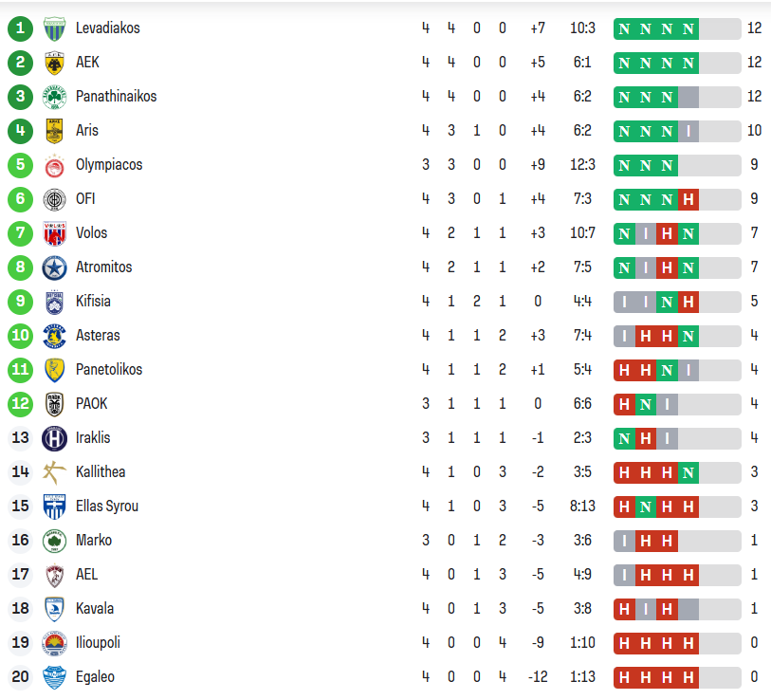771x700 pixels.
Task: Click the Iraklis H emblem
Action: [x=54, y=438]
